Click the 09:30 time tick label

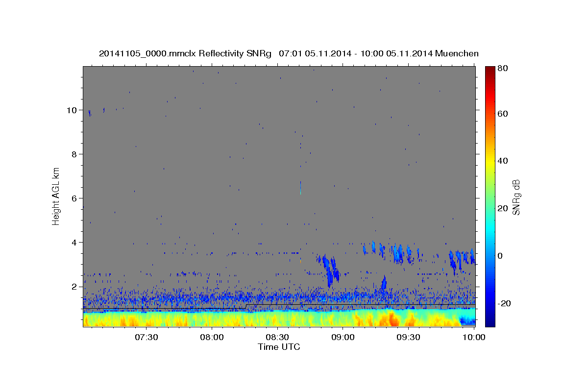409,337
